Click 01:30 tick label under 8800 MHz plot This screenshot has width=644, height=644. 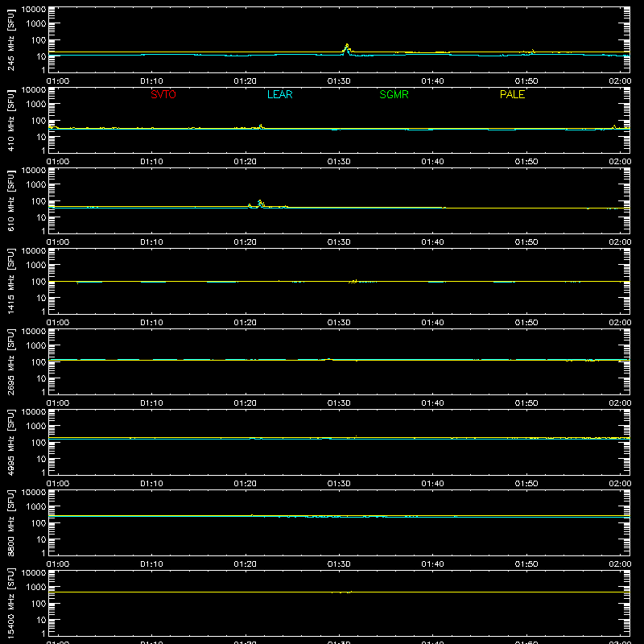coord(339,564)
